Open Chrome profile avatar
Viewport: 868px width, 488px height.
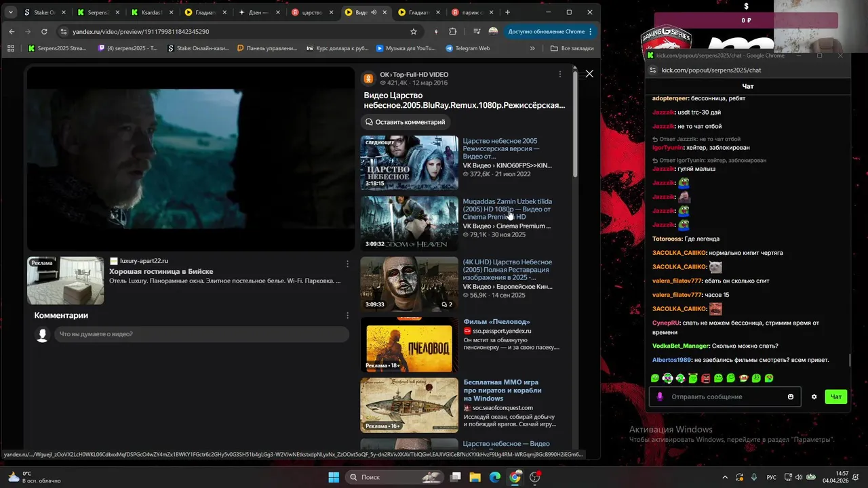pyautogui.click(x=493, y=31)
